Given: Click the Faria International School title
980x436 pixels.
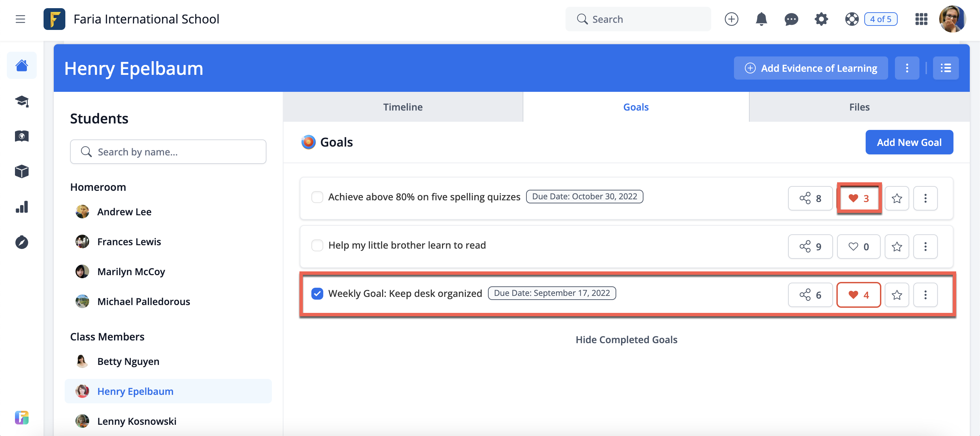Looking at the screenshot, I should 146,19.
